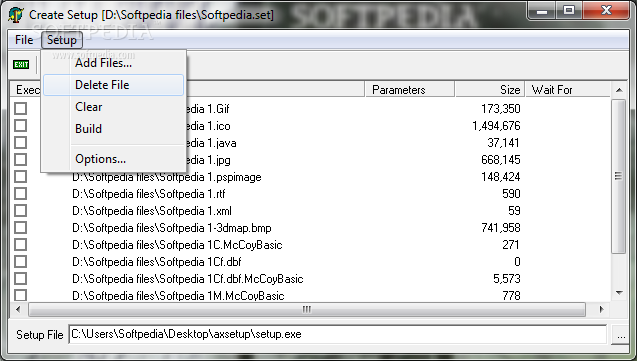Viewport: 637px width, 361px height.
Task: Click the green EXIT toolbar icon
Action: pos(21,65)
